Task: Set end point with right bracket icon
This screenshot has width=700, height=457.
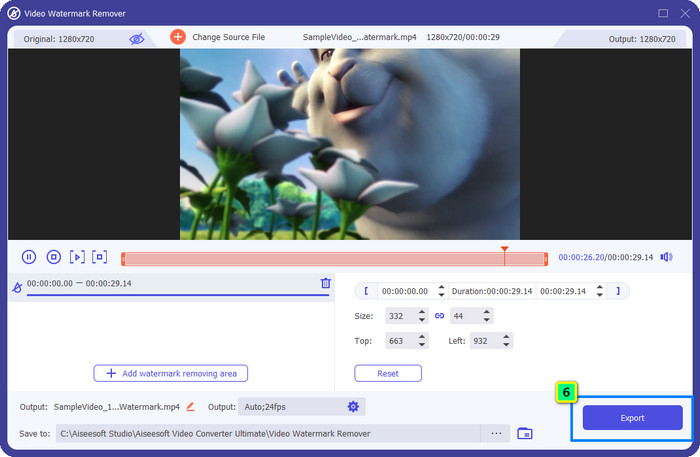Action: [x=618, y=291]
